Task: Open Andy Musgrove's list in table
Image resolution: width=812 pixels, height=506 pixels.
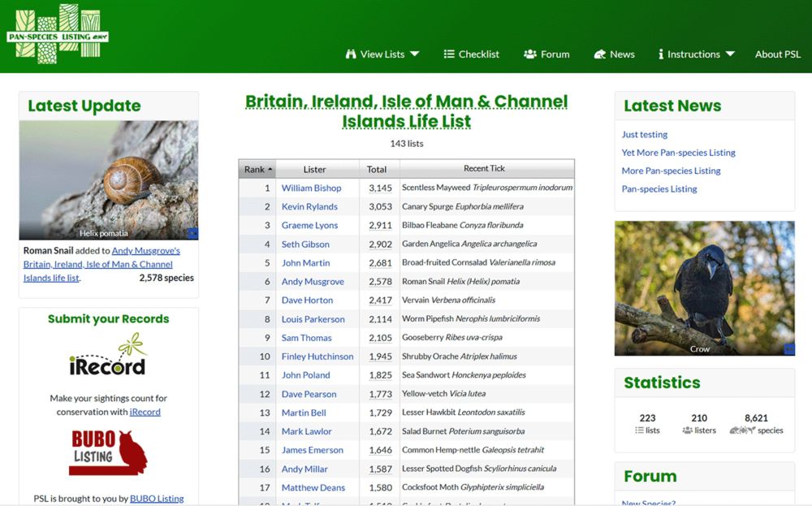Action: coord(313,281)
